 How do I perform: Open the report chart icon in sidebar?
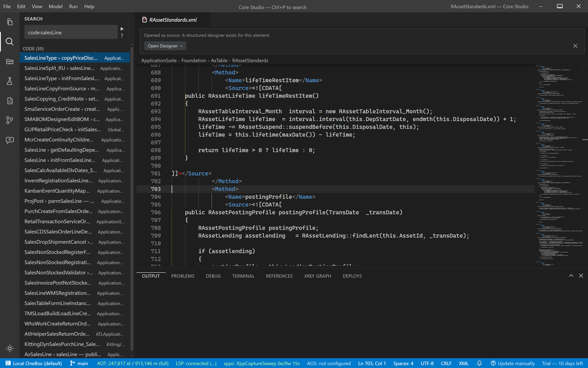point(10,101)
